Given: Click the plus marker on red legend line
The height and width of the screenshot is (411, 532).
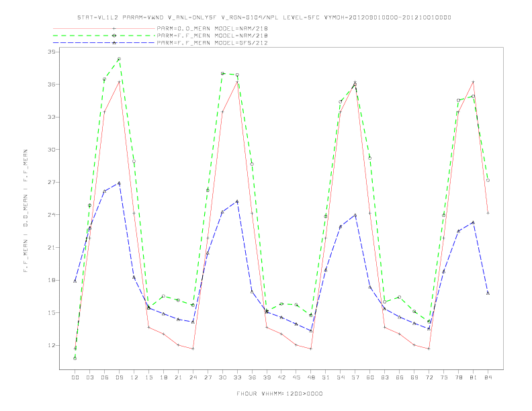Looking at the screenshot, I should pyautogui.click(x=114, y=28).
